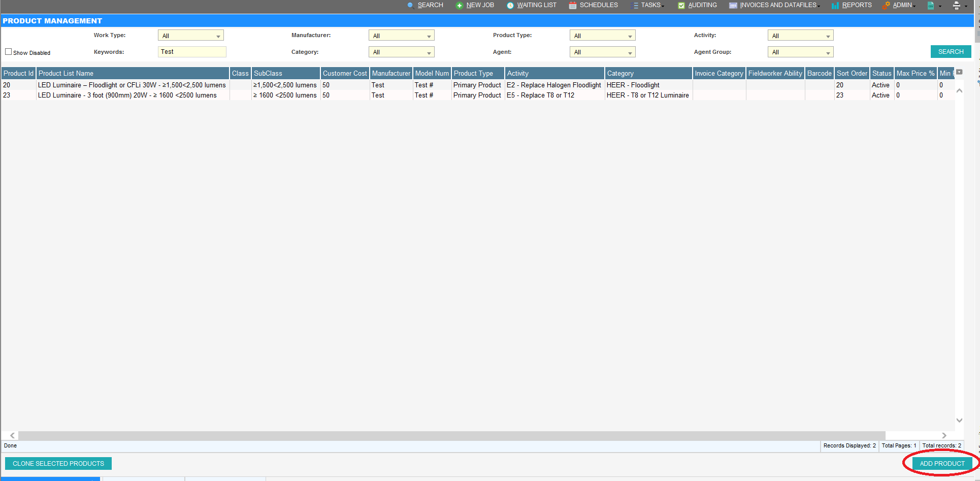Expand the Manufacturer dropdown
This screenshot has width=980, height=481.
[x=401, y=36]
